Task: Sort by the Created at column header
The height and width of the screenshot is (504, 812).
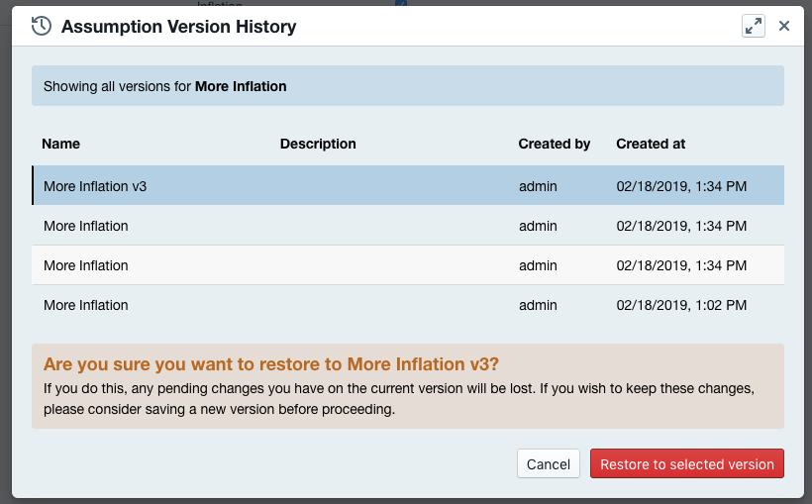Action: click(x=651, y=144)
